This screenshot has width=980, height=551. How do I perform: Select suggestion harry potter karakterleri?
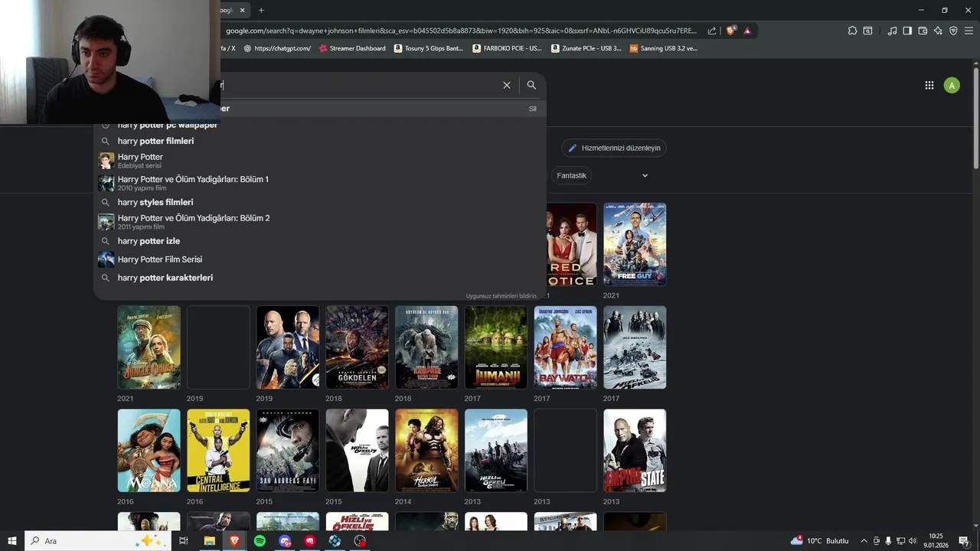pos(320,278)
